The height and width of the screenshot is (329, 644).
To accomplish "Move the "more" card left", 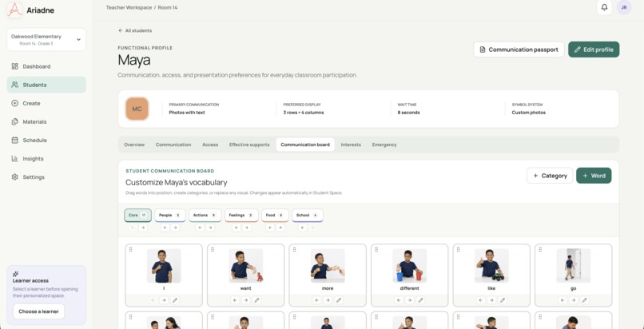I will (316, 300).
